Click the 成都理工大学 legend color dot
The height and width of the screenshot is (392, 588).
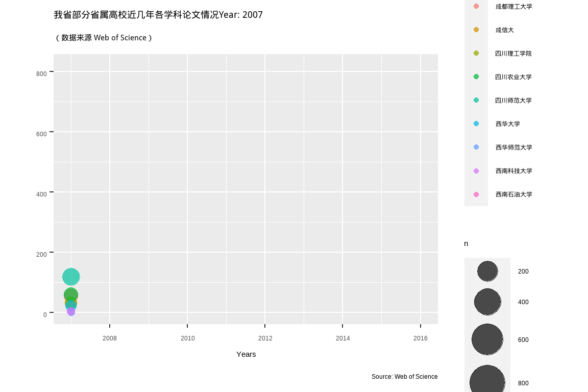coord(476,6)
